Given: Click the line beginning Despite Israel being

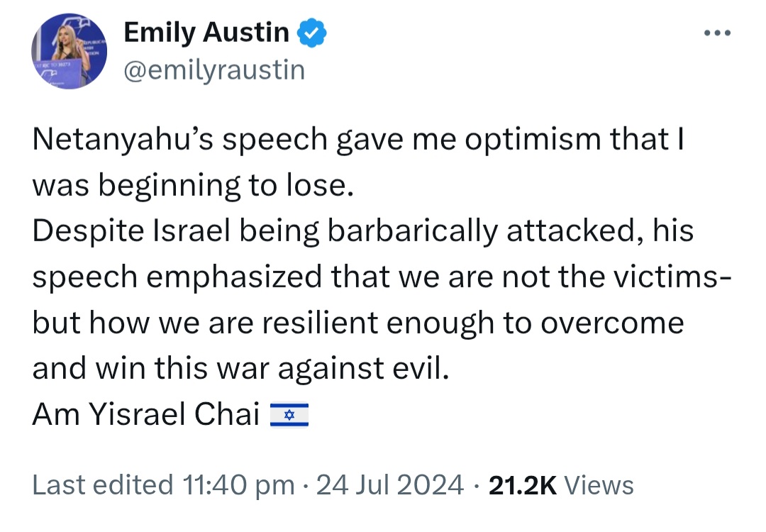Looking at the screenshot, I should tap(363, 231).
